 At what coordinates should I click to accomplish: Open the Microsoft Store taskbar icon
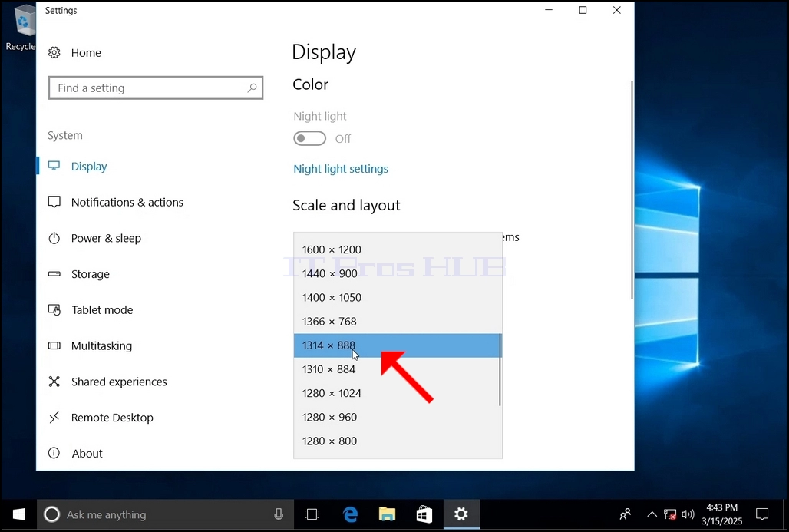point(424,514)
